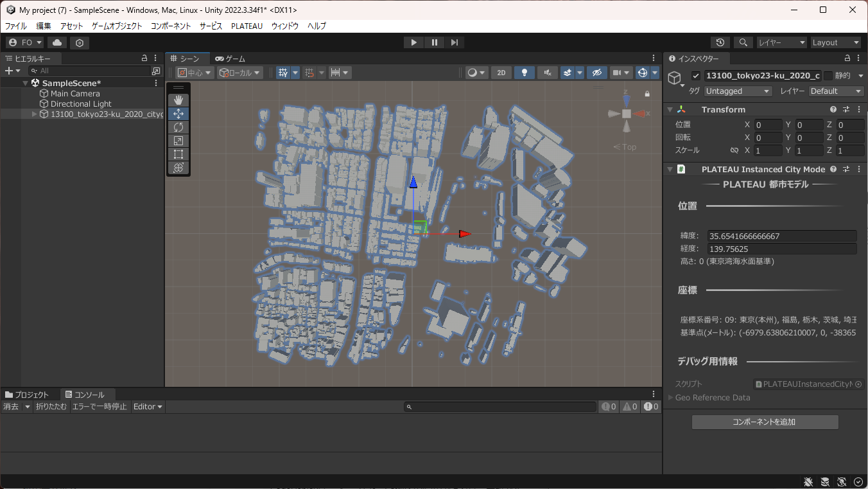Click the search-by-type icon in Hierarchy
Screen dimensions: 868x489
coord(156,71)
